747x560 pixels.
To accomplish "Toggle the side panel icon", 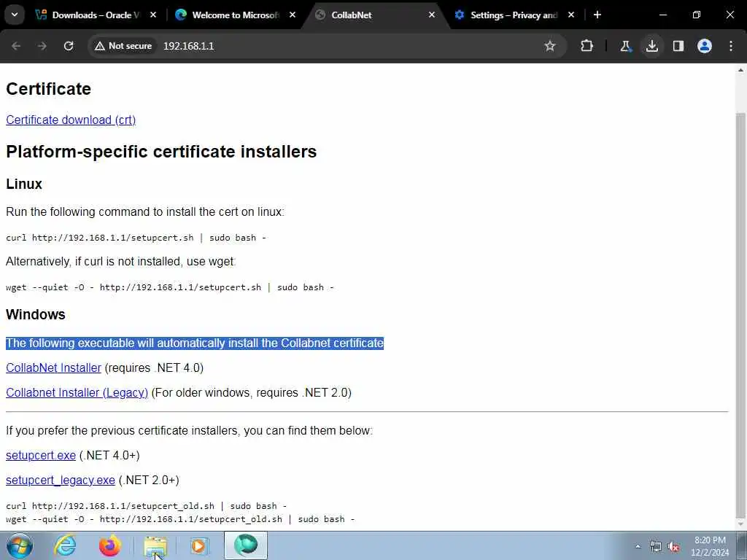I will click(678, 46).
